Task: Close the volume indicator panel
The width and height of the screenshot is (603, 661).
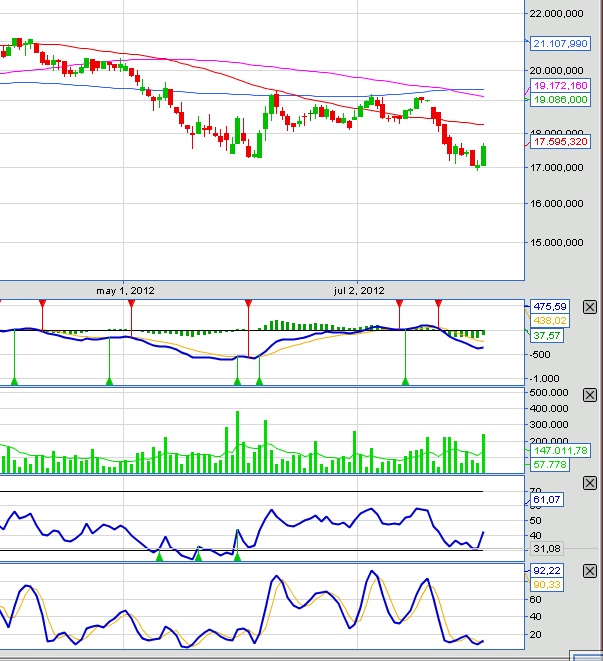Action: tap(589, 394)
